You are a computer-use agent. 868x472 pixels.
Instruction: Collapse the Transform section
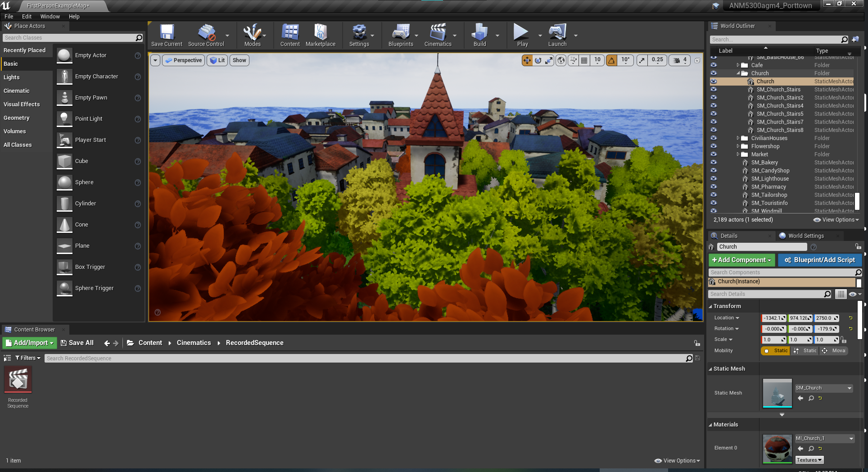pos(710,306)
